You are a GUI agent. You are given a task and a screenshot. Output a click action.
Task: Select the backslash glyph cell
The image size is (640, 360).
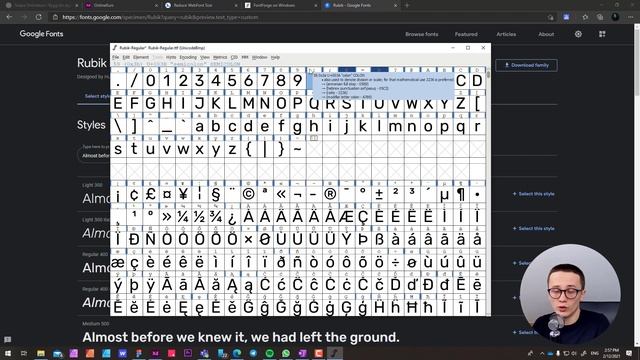point(118,126)
